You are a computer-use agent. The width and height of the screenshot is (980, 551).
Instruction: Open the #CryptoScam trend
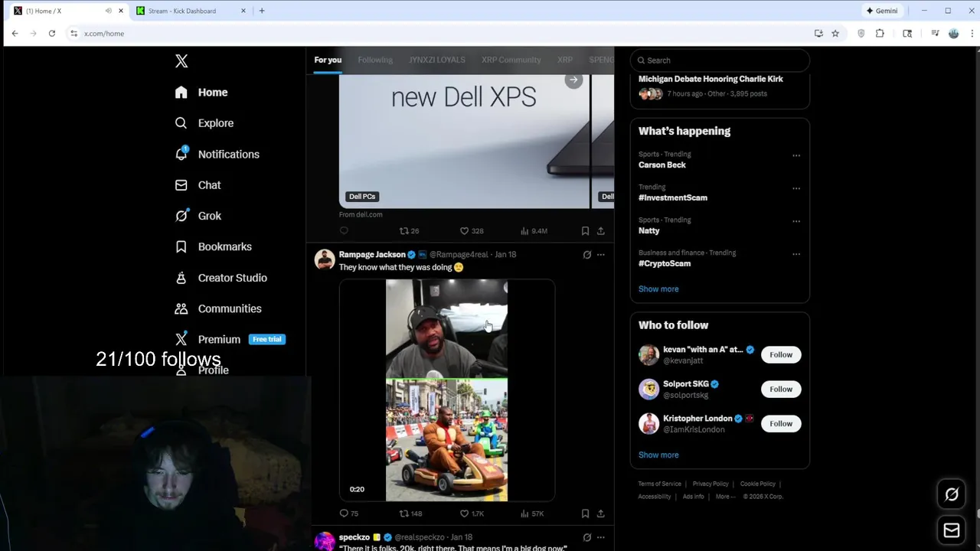[665, 263]
